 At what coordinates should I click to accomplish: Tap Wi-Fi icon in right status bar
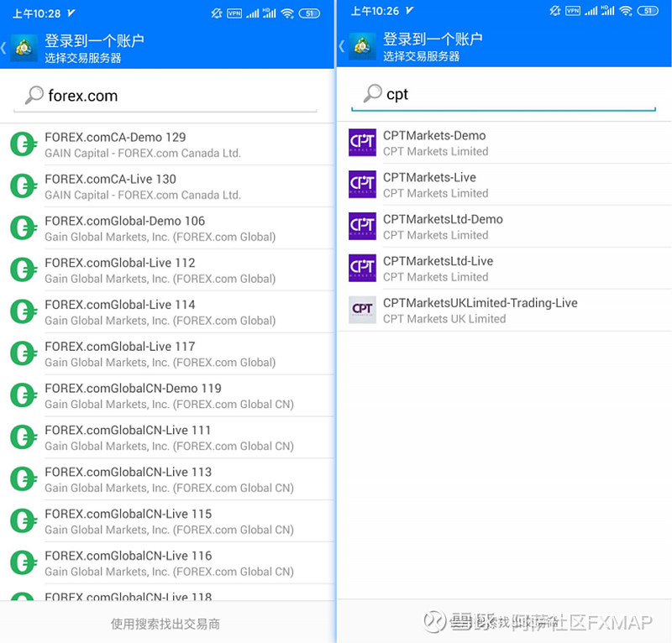click(x=626, y=11)
